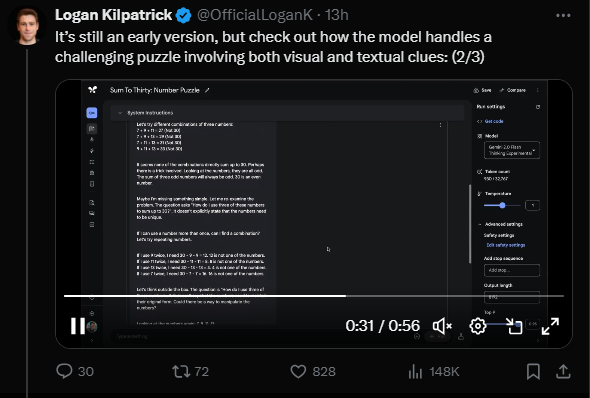Open tweet more options menu
Screen dimensions: 590x398
pyautogui.click(x=563, y=15)
